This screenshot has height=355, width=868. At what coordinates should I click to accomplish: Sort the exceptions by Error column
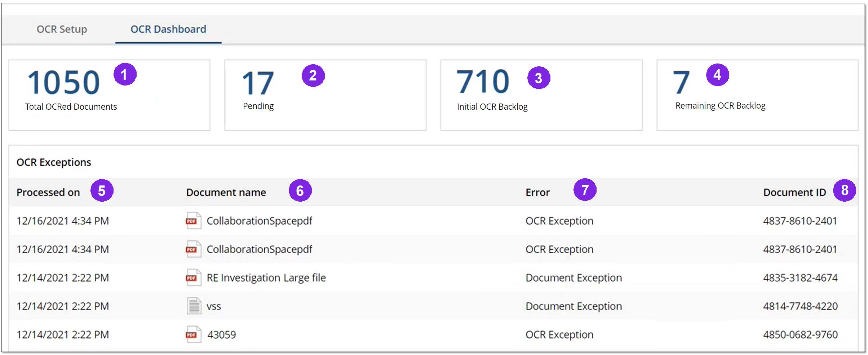click(x=537, y=192)
